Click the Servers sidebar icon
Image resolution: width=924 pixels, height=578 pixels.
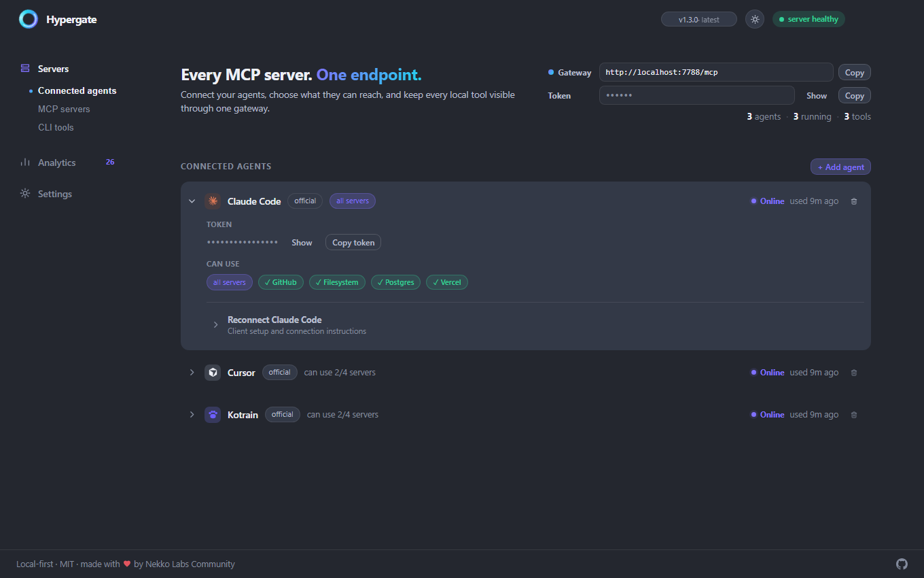25,69
